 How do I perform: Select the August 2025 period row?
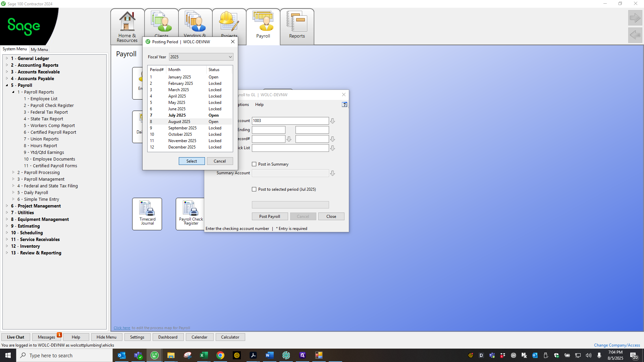pos(190,122)
